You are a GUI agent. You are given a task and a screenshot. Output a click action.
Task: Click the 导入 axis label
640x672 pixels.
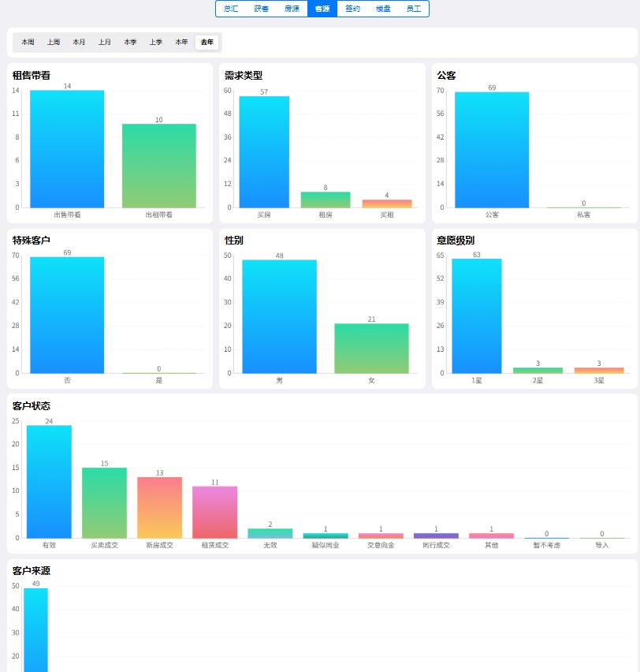pyautogui.click(x=602, y=545)
